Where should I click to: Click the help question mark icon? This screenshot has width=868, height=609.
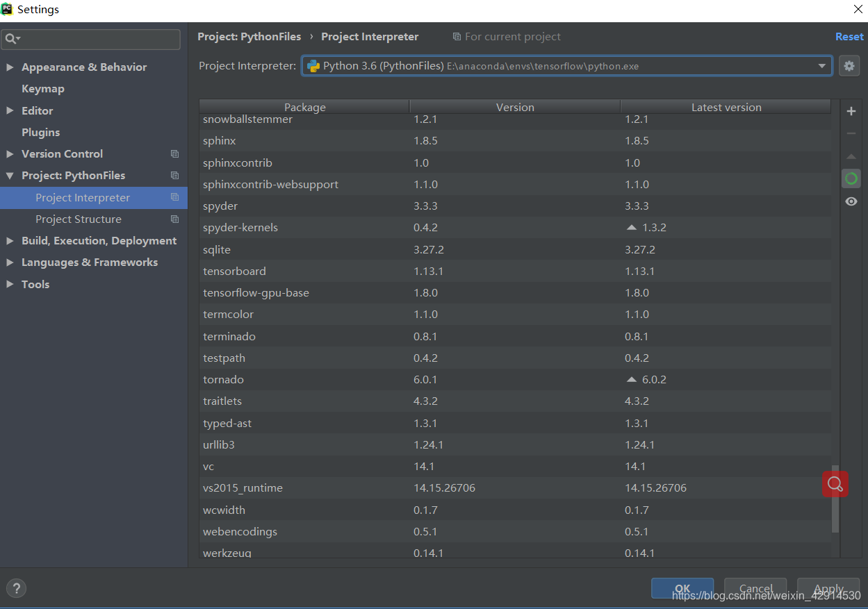pyautogui.click(x=16, y=588)
